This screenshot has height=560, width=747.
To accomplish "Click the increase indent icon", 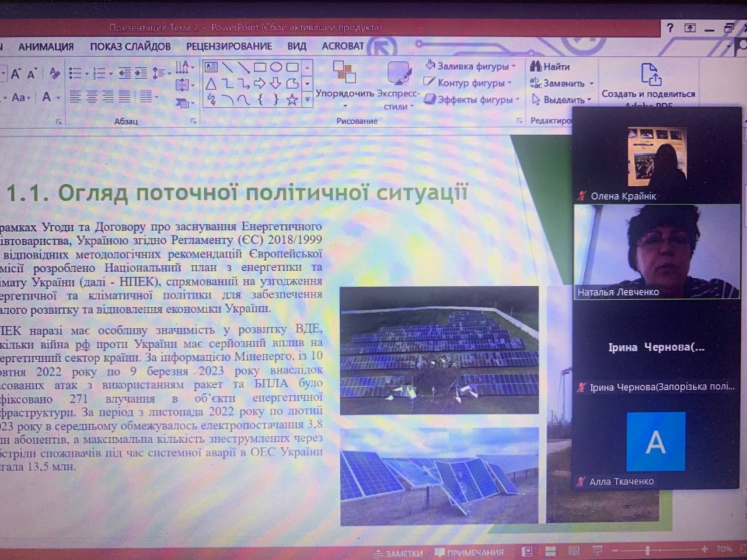I will point(141,73).
